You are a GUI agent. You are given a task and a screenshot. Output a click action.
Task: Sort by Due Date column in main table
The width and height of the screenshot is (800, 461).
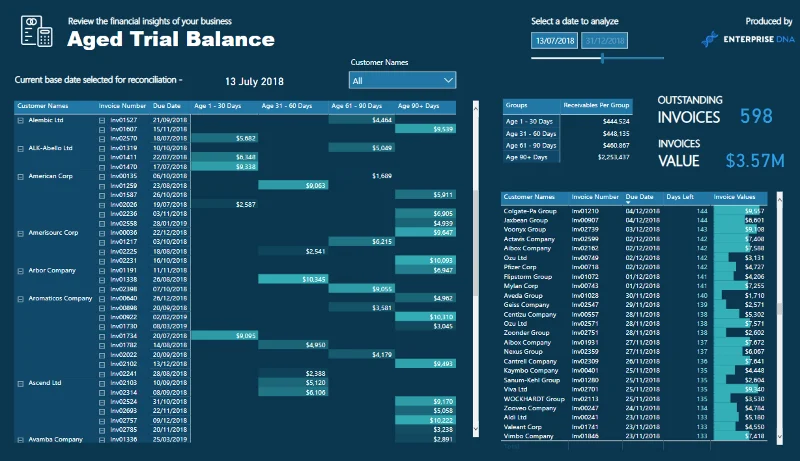coord(167,106)
